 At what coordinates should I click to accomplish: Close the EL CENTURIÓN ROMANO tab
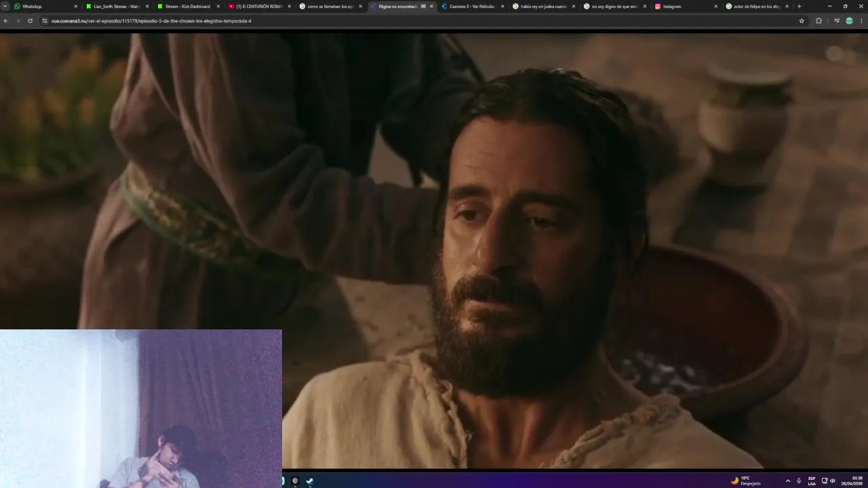point(289,6)
